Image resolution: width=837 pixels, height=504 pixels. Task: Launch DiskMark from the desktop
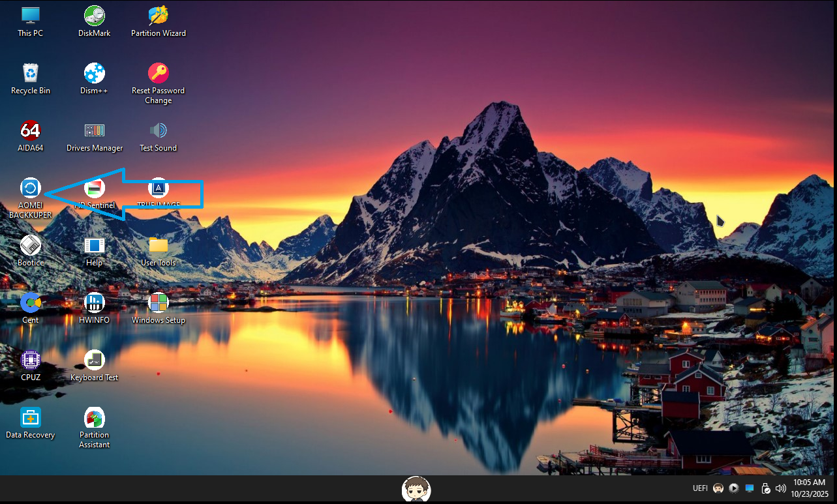coord(94,16)
